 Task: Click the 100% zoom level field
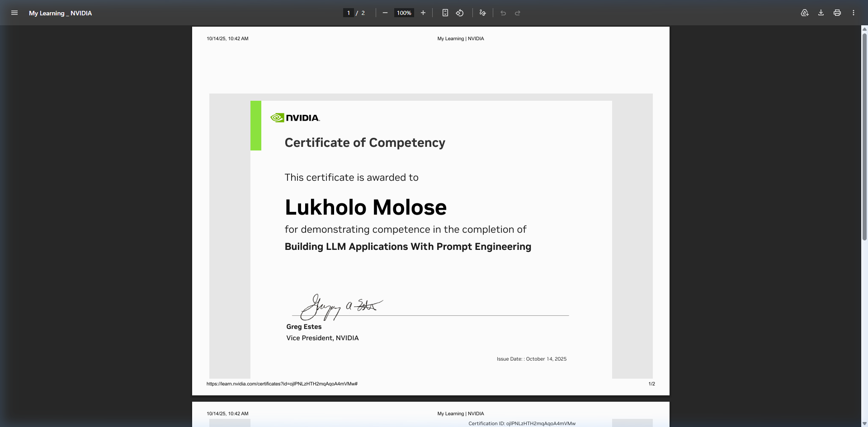[404, 13]
